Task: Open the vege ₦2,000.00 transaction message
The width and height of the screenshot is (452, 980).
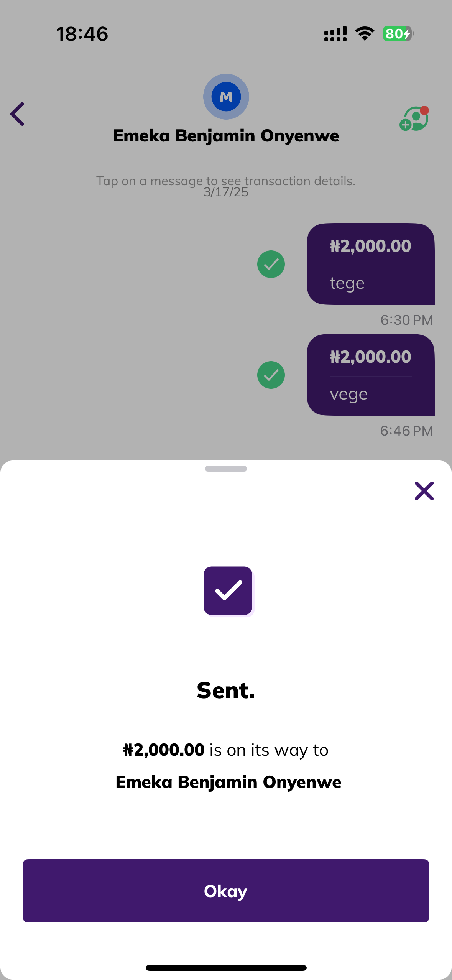Action: tap(370, 375)
